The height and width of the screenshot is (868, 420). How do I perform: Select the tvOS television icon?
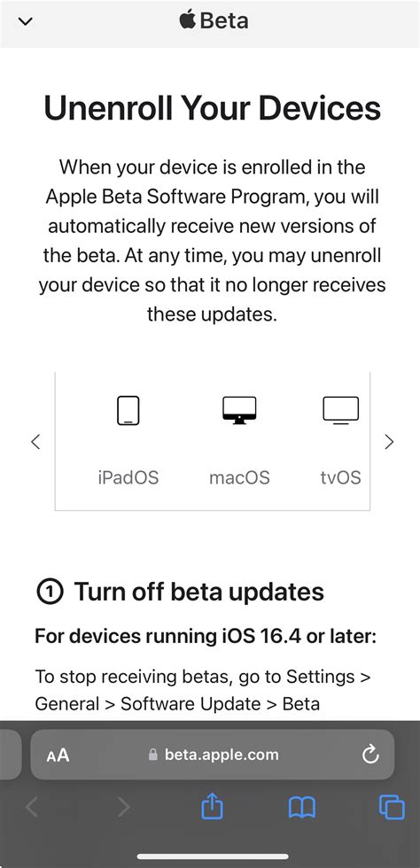(341, 411)
